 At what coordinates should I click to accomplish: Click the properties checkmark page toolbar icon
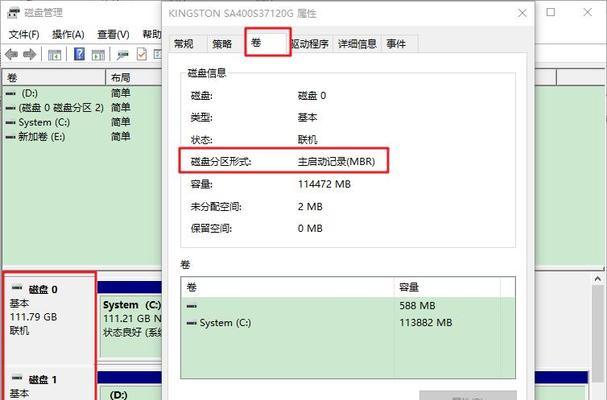click(x=142, y=54)
